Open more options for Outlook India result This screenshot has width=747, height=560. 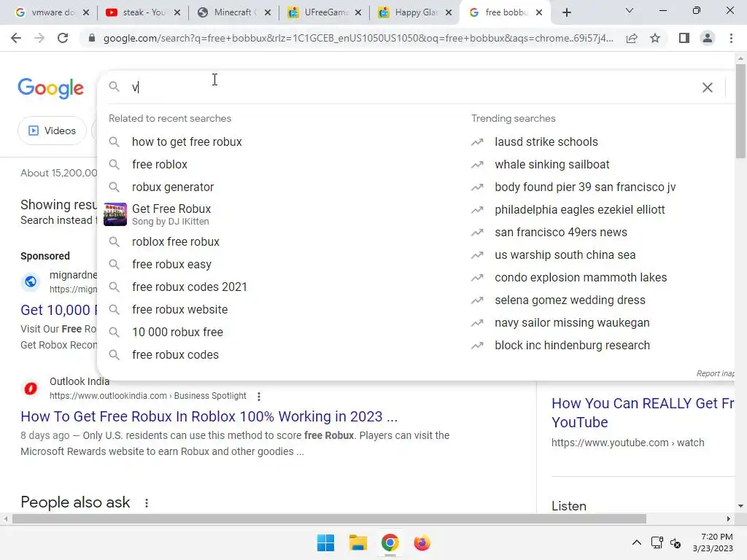click(259, 396)
